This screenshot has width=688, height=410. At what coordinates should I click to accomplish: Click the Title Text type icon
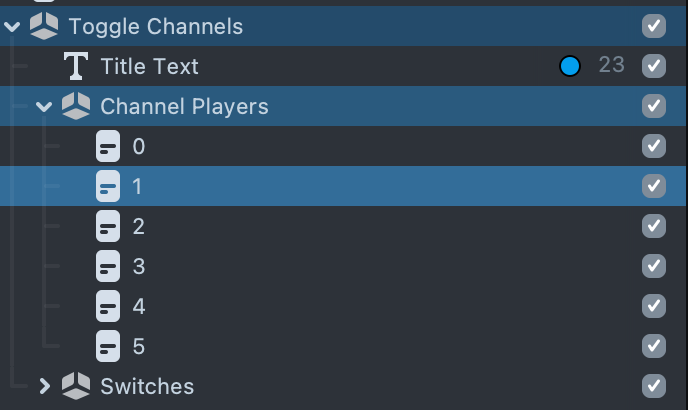(76, 66)
